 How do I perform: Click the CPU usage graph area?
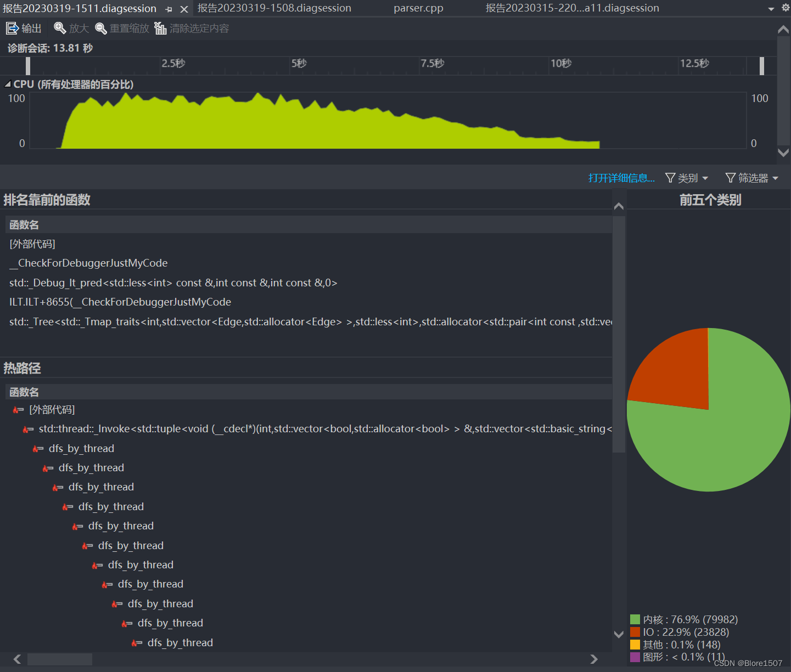pyautogui.click(x=388, y=121)
